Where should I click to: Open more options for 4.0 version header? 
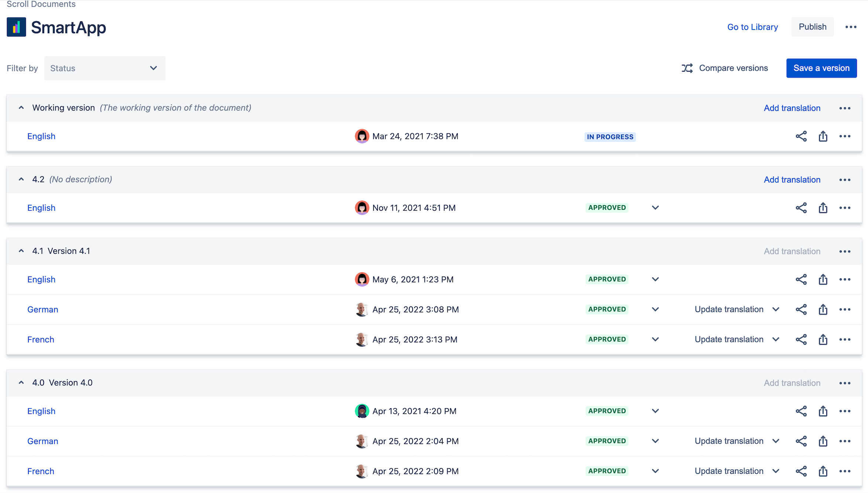pos(844,383)
